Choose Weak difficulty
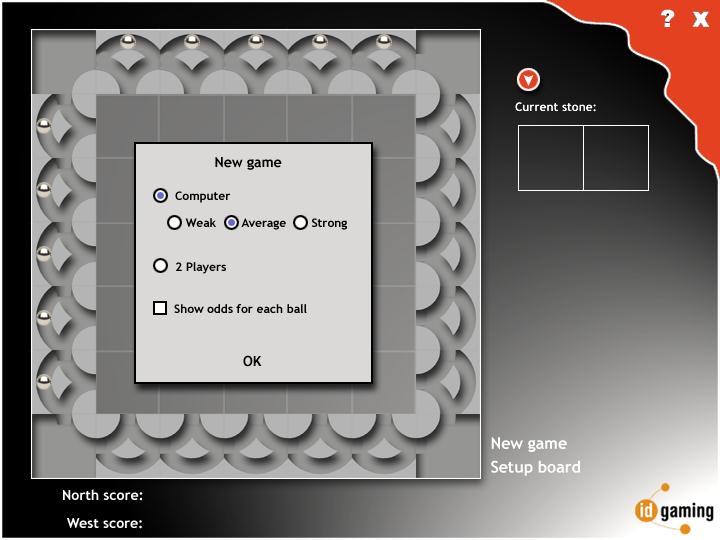The image size is (720, 540). click(174, 223)
